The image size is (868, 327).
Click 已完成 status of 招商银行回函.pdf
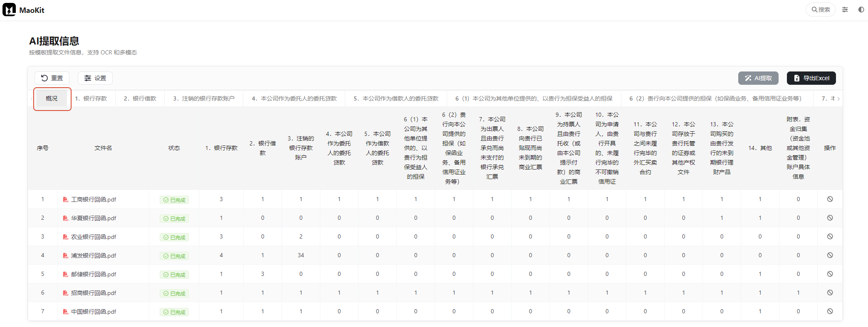tap(174, 294)
